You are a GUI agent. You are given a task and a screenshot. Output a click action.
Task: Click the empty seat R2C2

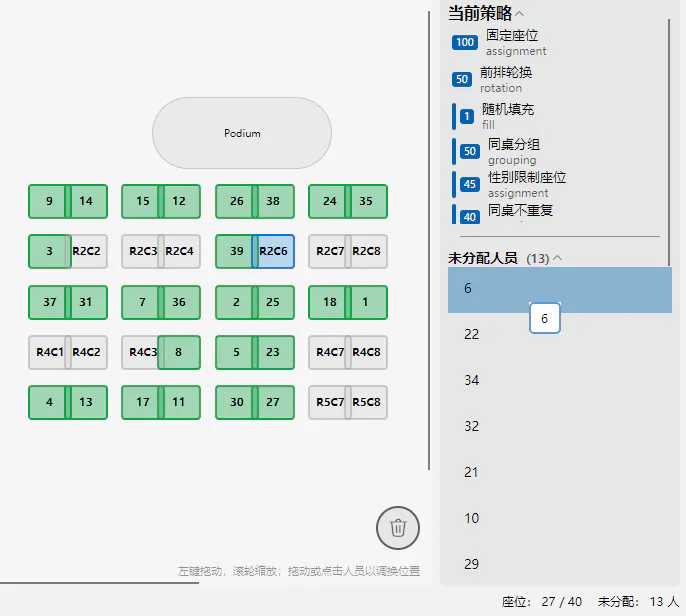(x=87, y=251)
